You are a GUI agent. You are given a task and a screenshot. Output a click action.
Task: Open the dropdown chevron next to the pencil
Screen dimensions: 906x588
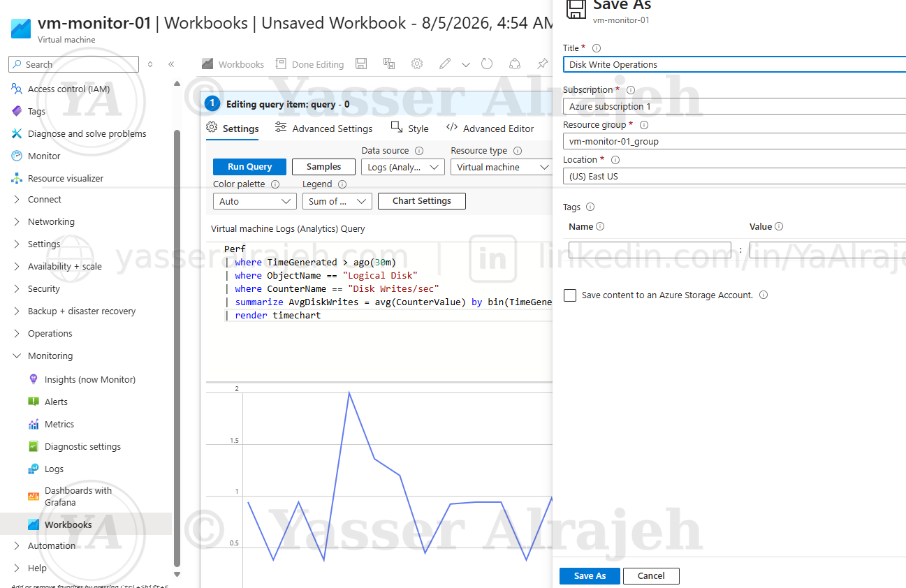pos(466,64)
